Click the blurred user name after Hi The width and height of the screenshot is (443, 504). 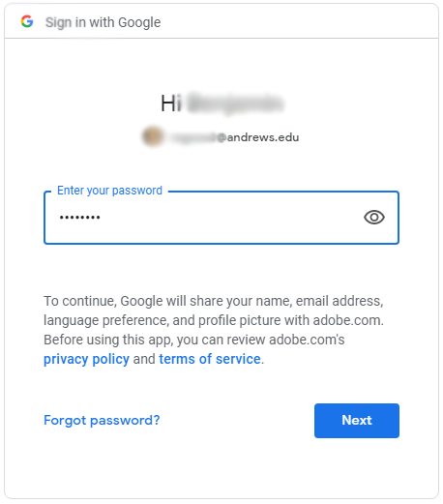point(235,104)
